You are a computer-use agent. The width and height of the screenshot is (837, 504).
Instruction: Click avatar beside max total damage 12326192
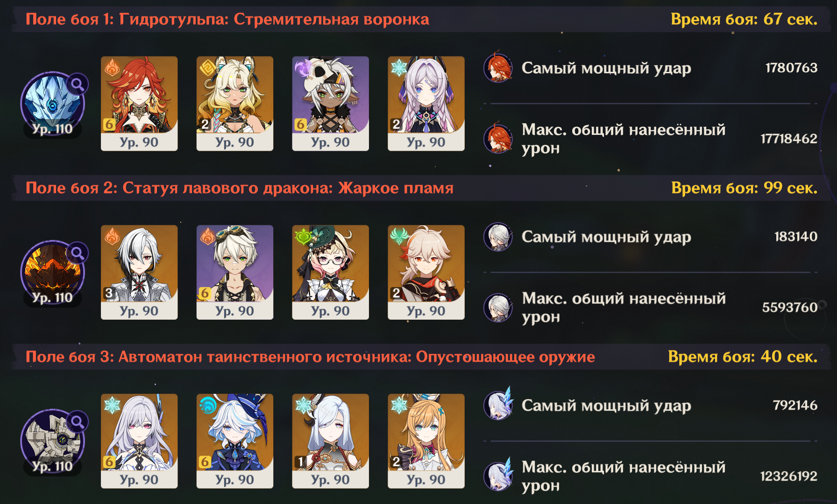click(498, 476)
